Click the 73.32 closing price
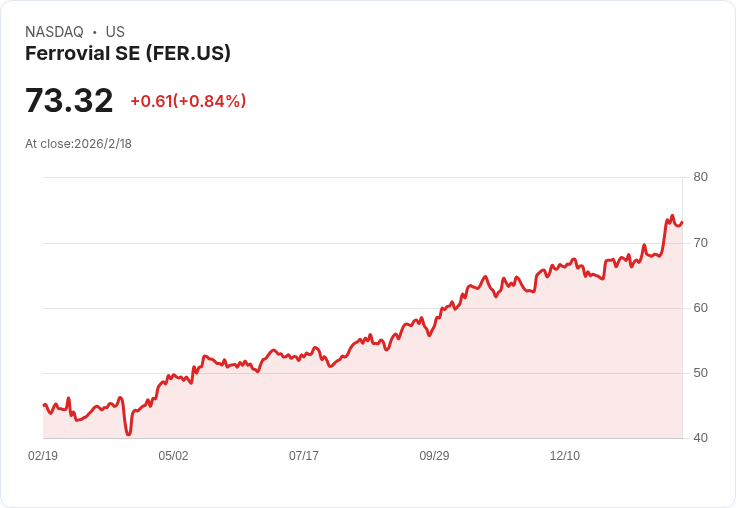736x508 pixels. tap(69, 101)
